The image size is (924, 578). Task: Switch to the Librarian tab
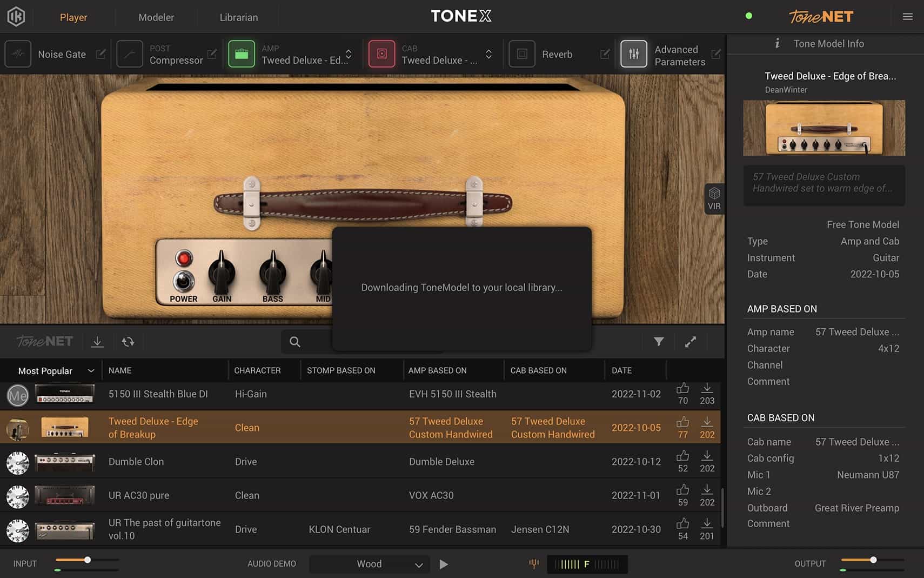click(x=238, y=17)
